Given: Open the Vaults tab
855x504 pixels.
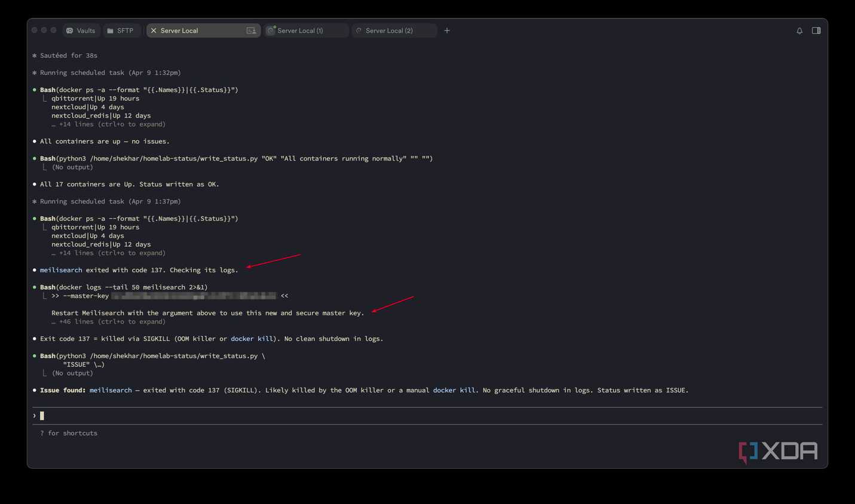Looking at the screenshot, I should point(81,30).
